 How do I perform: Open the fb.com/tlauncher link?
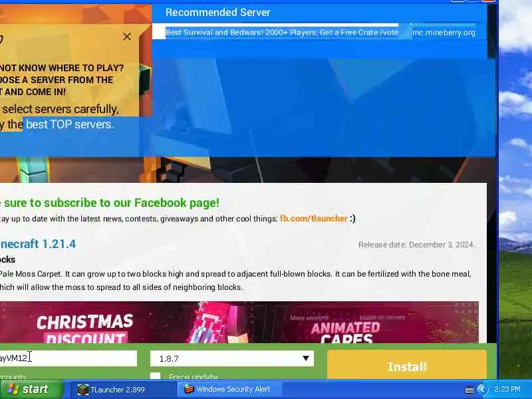coord(313,219)
